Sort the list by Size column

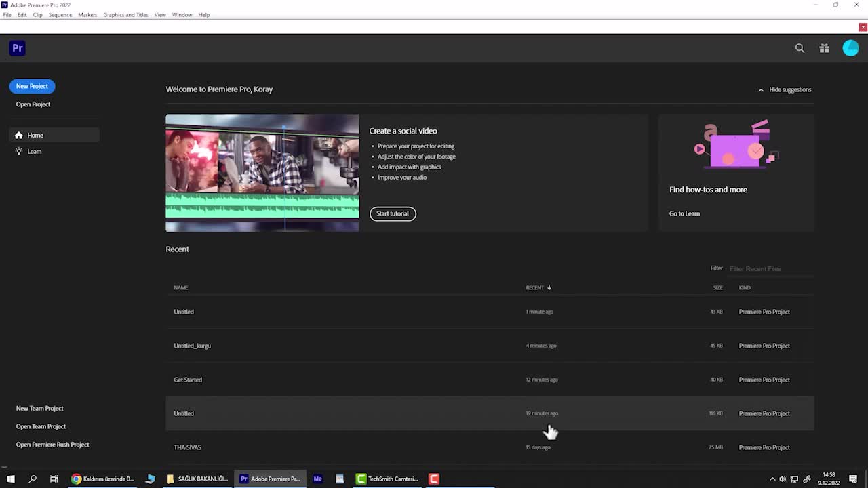717,287
